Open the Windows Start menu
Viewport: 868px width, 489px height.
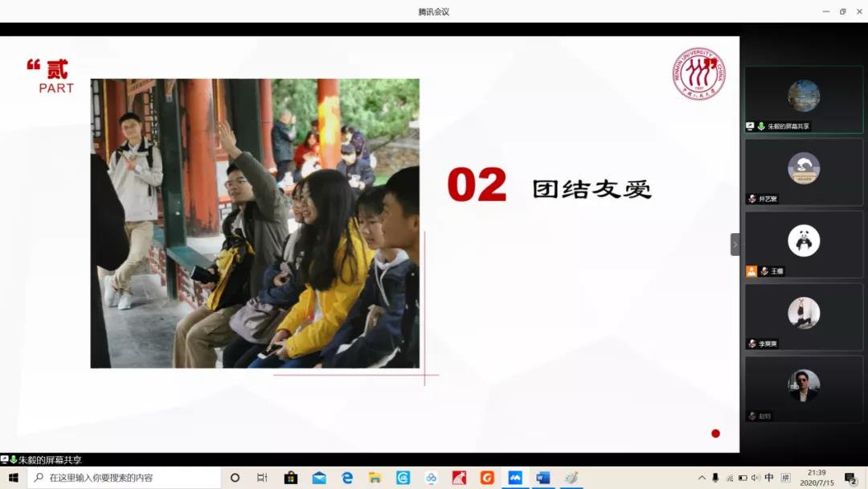coord(13,478)
